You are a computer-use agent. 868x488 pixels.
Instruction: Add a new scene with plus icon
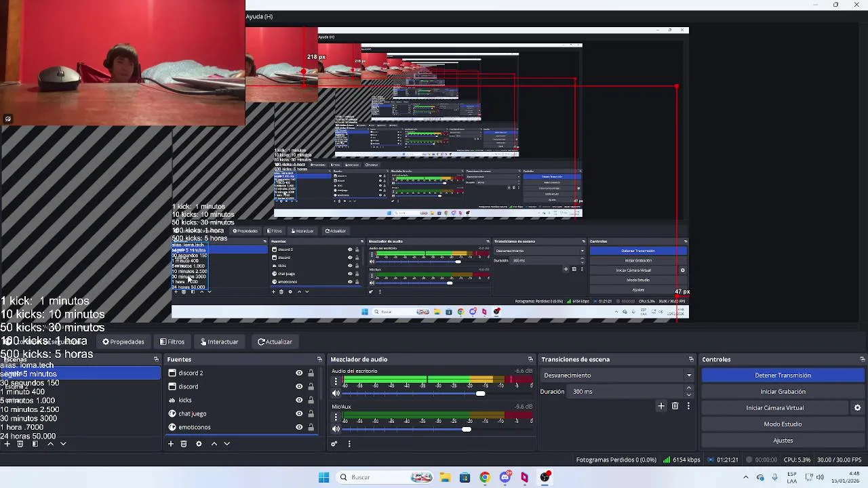coord(7,444)
